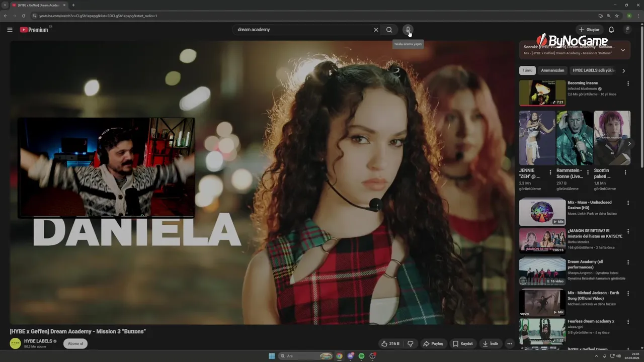Open site info icon in address bar
Viewport: 644px width, 362px height.
click(x=34, y=16)
